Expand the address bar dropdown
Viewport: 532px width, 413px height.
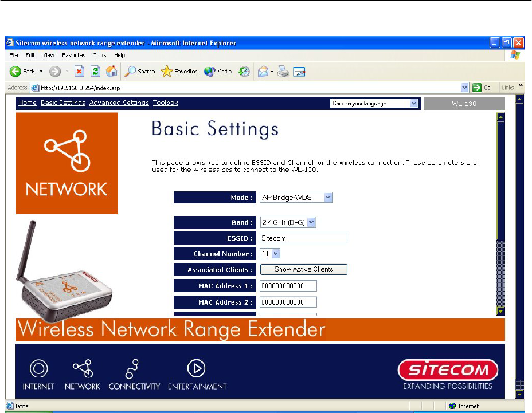tap(464, 88)
